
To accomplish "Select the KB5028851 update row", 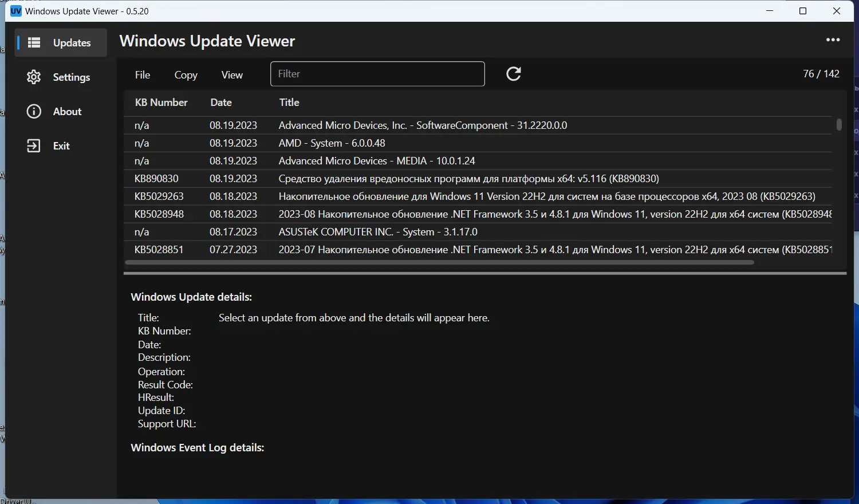I will point(478,250).
